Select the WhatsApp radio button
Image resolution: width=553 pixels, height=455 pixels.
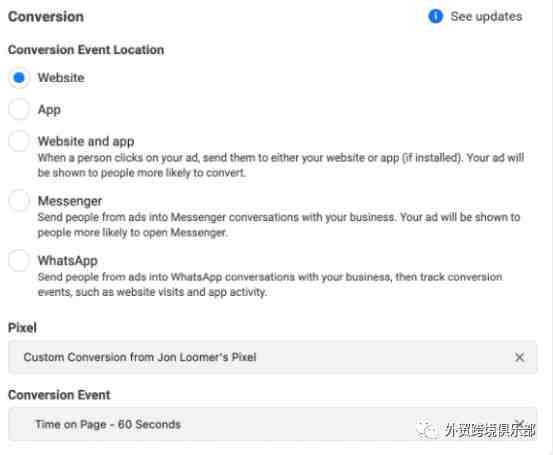point(19,260)
